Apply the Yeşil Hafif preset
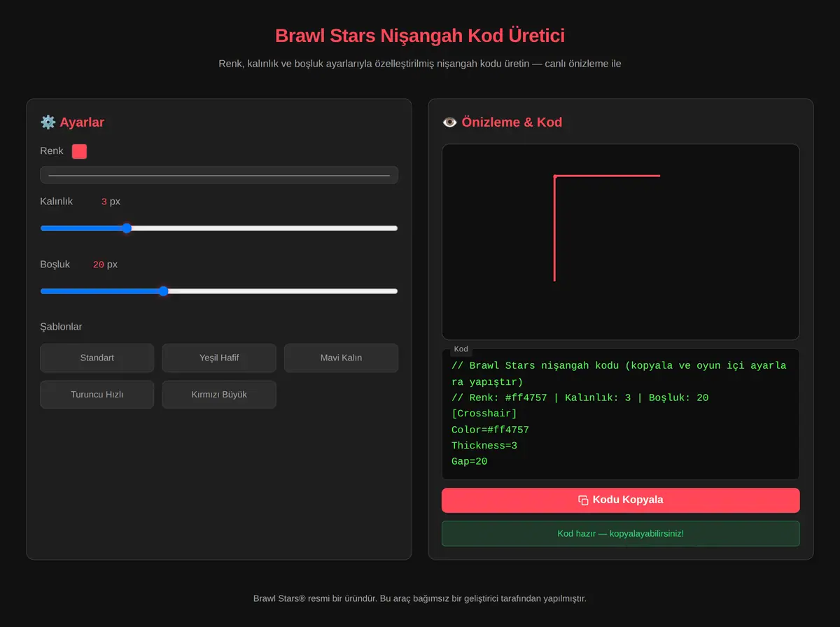This screenshot has width=840, height=627. 219,358
